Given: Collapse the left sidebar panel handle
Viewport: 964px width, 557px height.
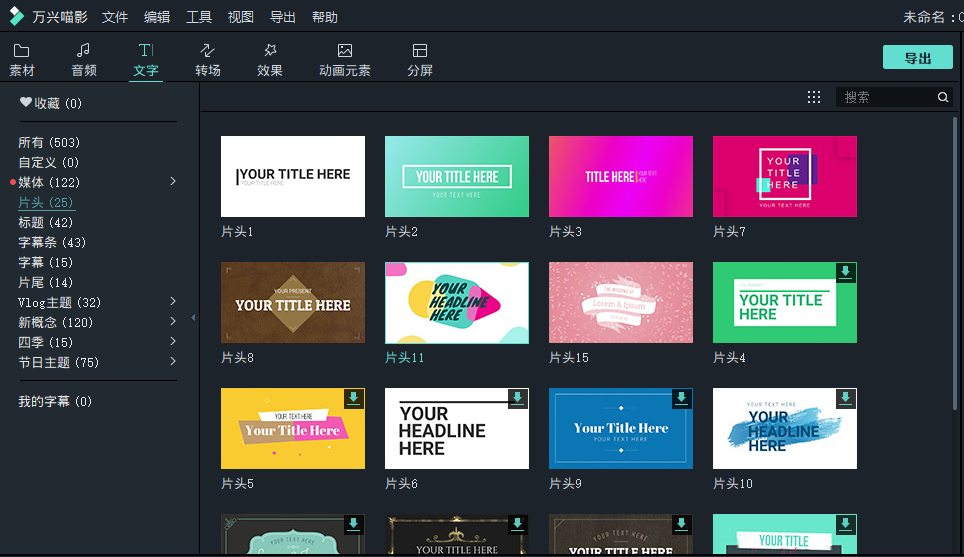Looking at the screenshot, I should point(193,318).
